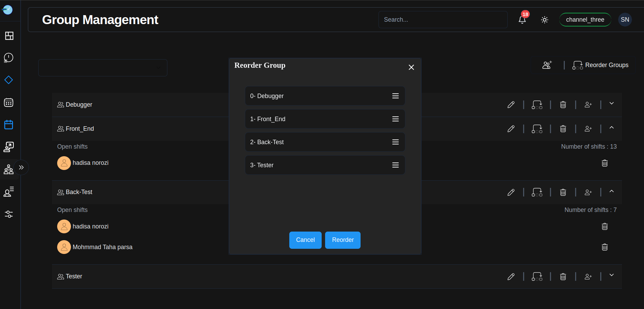Image resolution: width=644 pixels, height=309 pixels.
Task: Edit the Front_End group with pencil icon
Action: [x=511, y=129]
